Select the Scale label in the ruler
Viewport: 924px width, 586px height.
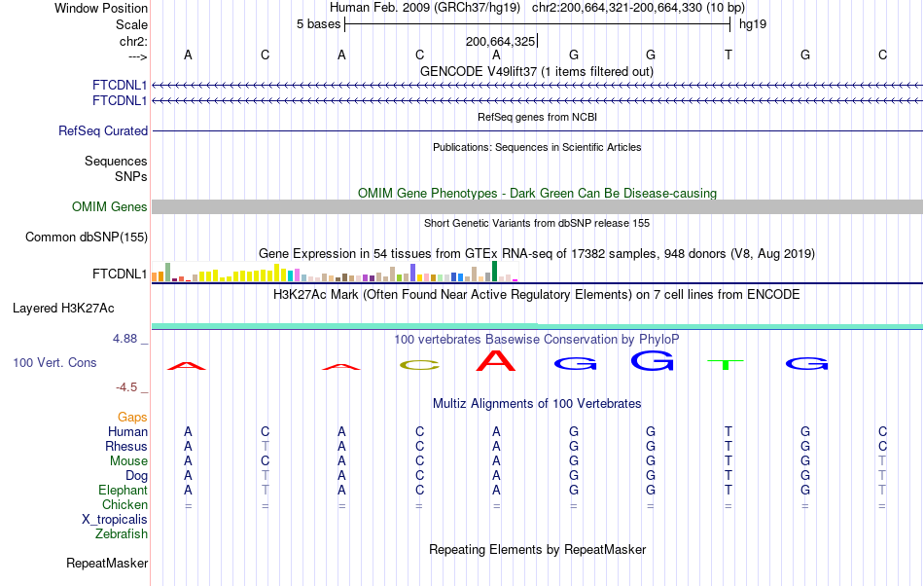click(131, 24)
